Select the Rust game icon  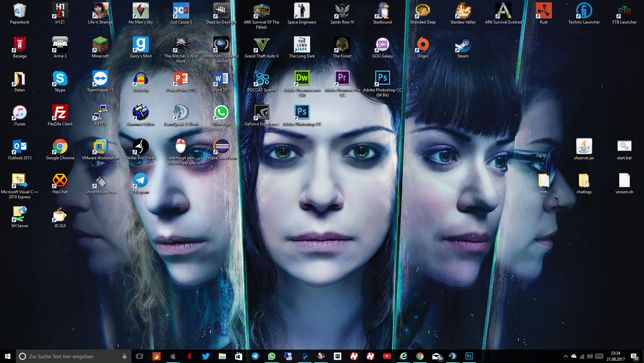pos(544,14)
